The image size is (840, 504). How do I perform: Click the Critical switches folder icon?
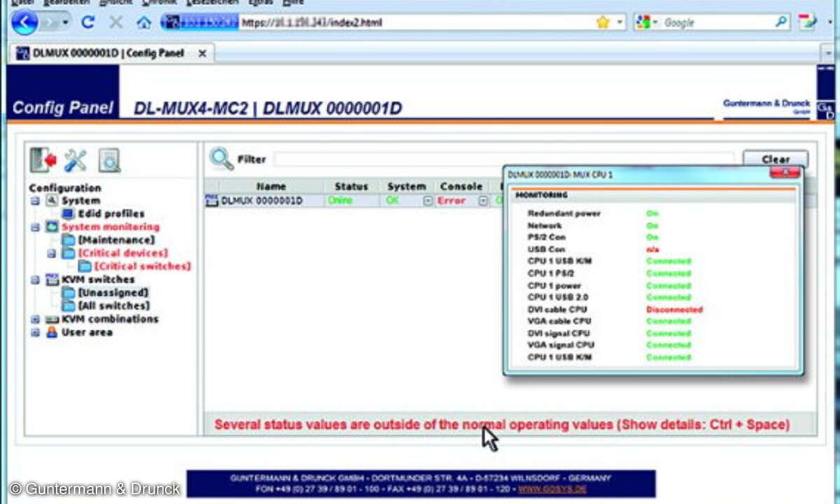point(84,266)
